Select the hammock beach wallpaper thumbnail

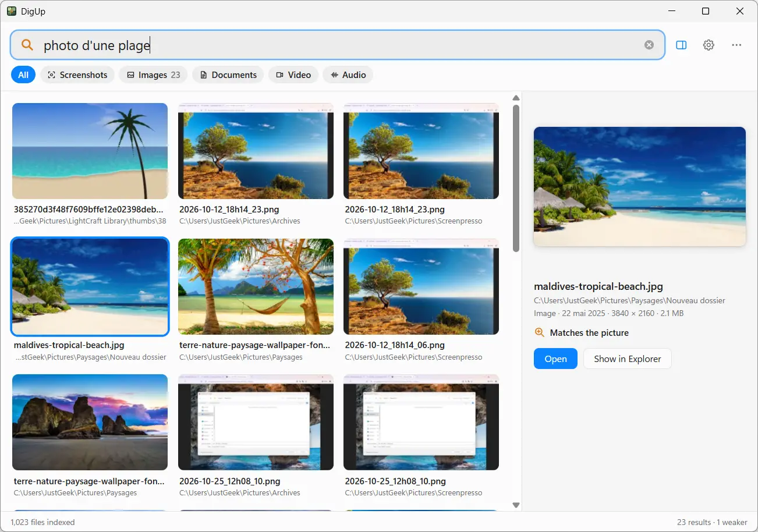tap(256, 286)
